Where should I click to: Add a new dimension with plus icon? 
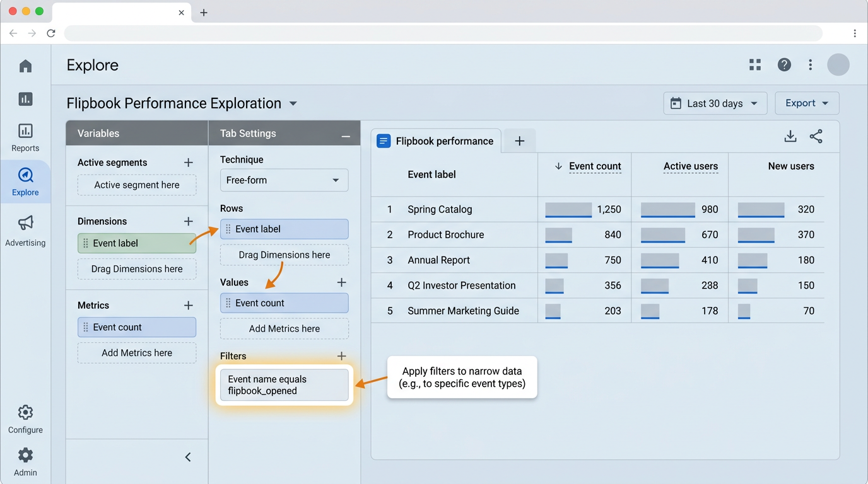(188, 221)
